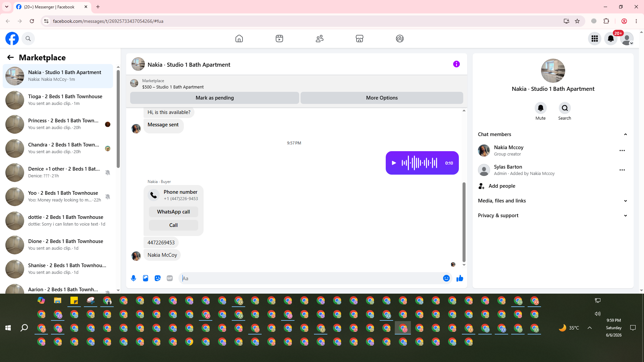Open the emoji picker in message box
This screenshot has width=644, height=362.
click(x=446, y=278)
